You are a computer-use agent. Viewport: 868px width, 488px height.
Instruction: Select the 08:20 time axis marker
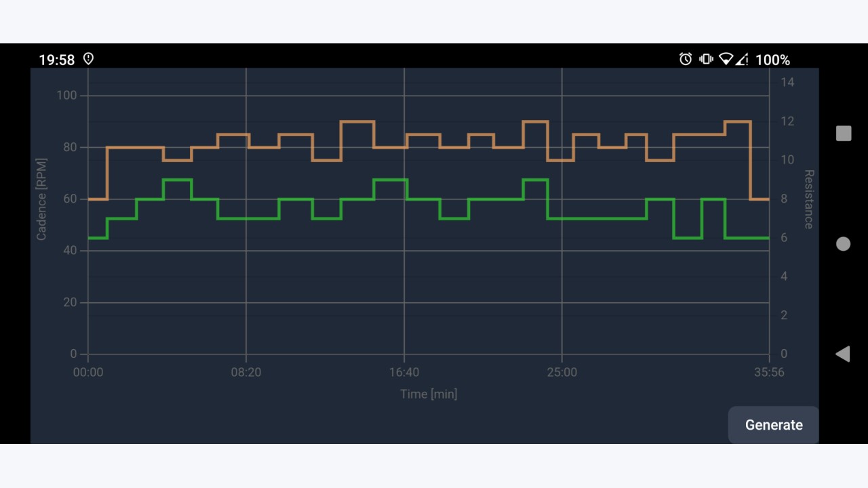click(246, 372)
